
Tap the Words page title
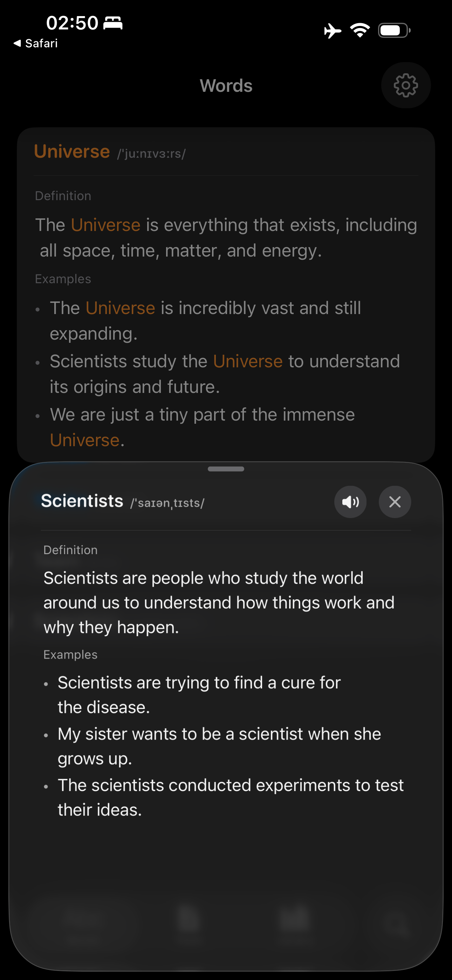(x=226, y=86)
